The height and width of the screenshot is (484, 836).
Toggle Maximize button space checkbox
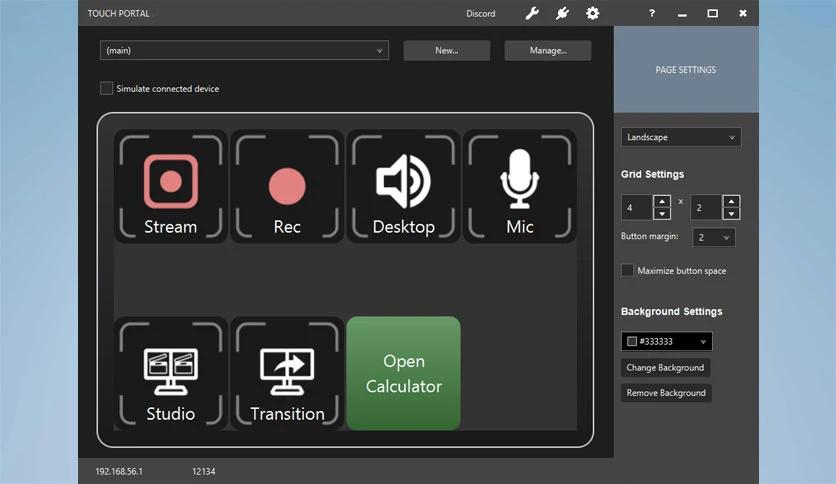coord(628,270)
